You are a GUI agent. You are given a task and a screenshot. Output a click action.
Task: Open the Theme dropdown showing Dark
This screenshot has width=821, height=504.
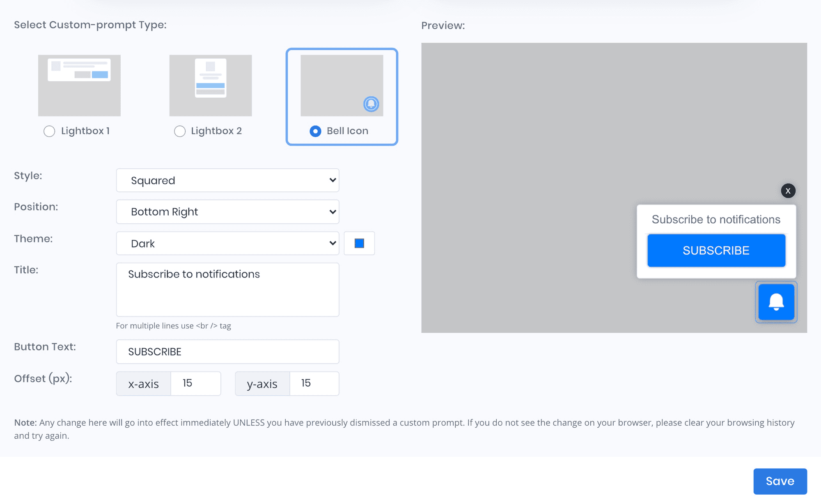coord(227,243)
